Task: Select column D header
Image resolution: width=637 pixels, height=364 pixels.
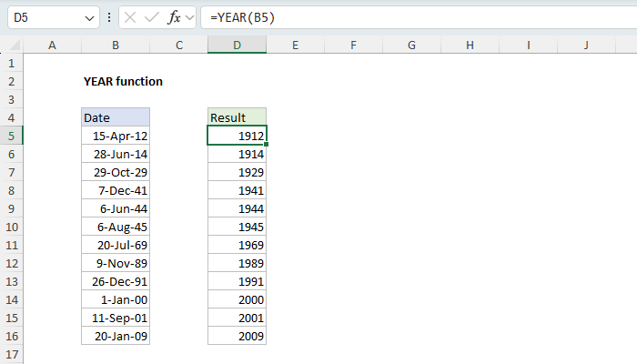Action: point(237,45)
